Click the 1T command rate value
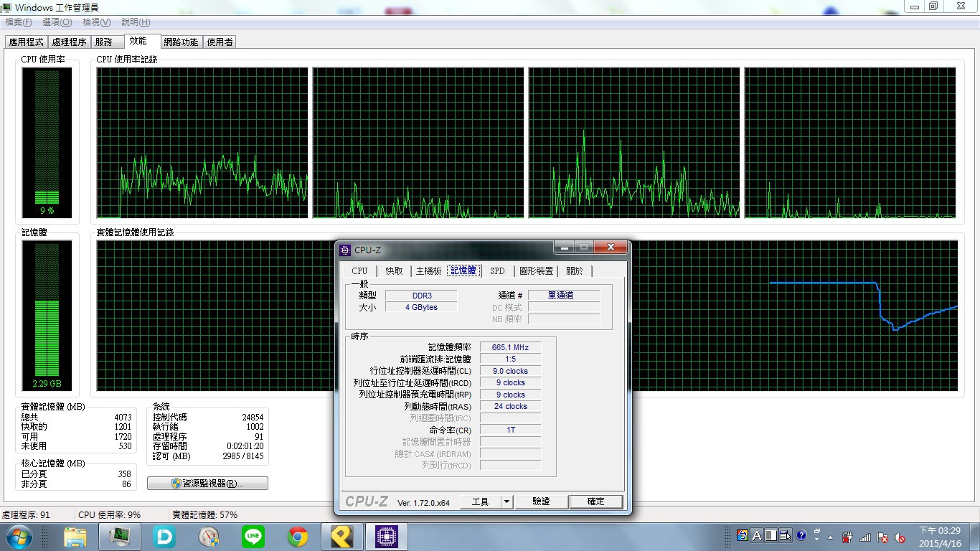Screen dimensions: 980x551 click(x=510, y=430)
